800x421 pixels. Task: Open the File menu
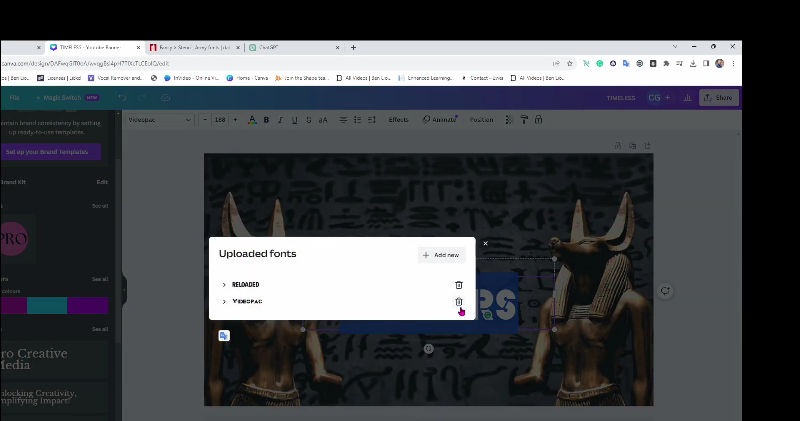pyautogui.click(x=14, y=97)
